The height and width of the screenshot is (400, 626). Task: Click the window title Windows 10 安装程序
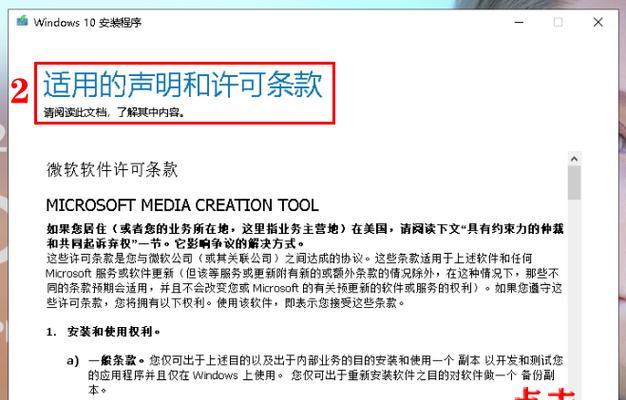coord(87,22)
